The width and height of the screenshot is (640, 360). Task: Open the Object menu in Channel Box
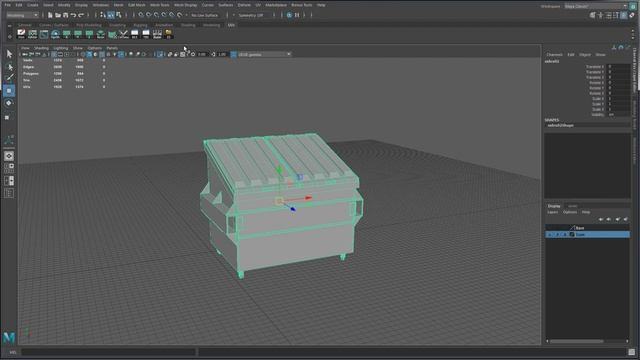tap(585, 55)
